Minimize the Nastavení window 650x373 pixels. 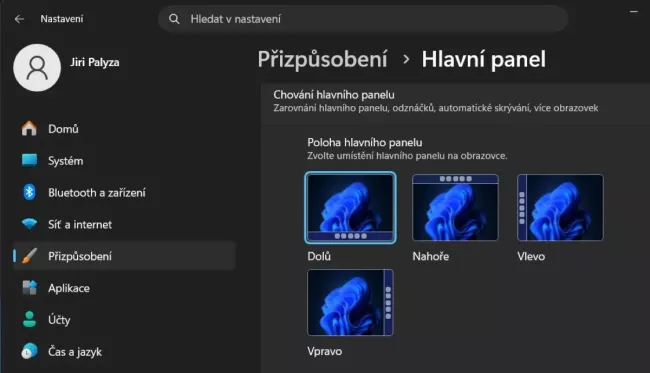(633, 12)
